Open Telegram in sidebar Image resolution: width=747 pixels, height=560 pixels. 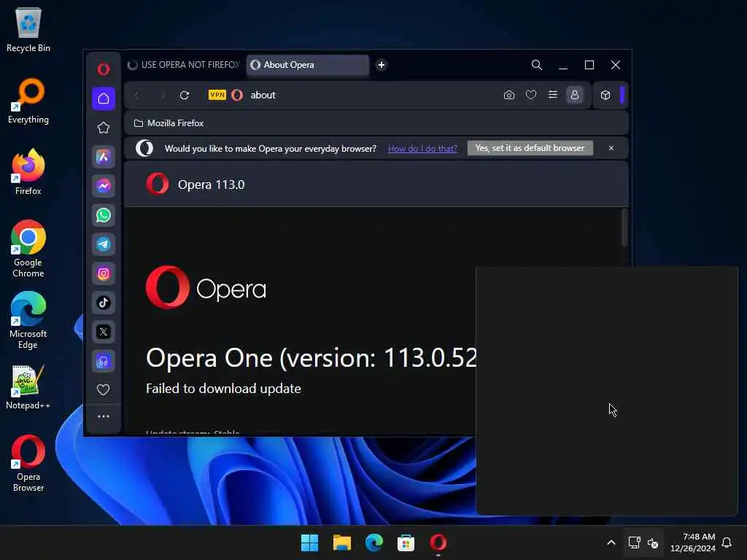104,244
